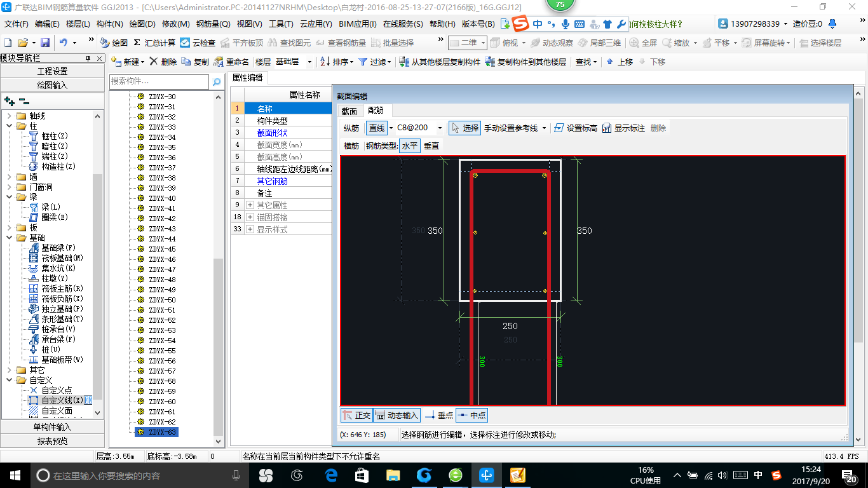Click 动态观察 orbit tool

pyautogui.click(x=552, y=43)
